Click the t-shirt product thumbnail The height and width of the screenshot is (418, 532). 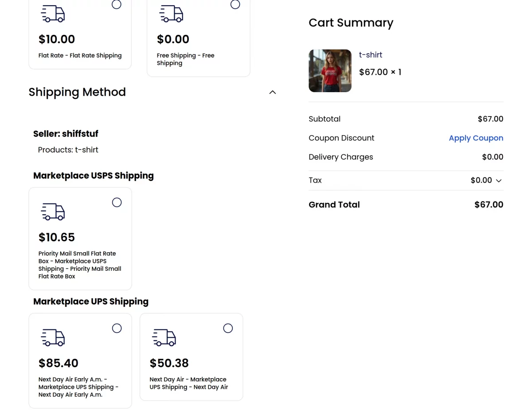(x=330, y=70)
